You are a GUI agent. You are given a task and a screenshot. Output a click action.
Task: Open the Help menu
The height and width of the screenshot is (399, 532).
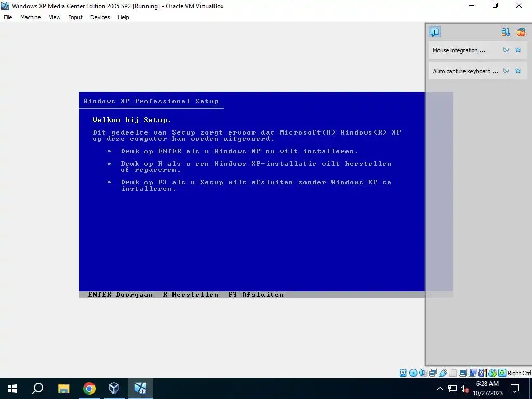coord(124,17)
